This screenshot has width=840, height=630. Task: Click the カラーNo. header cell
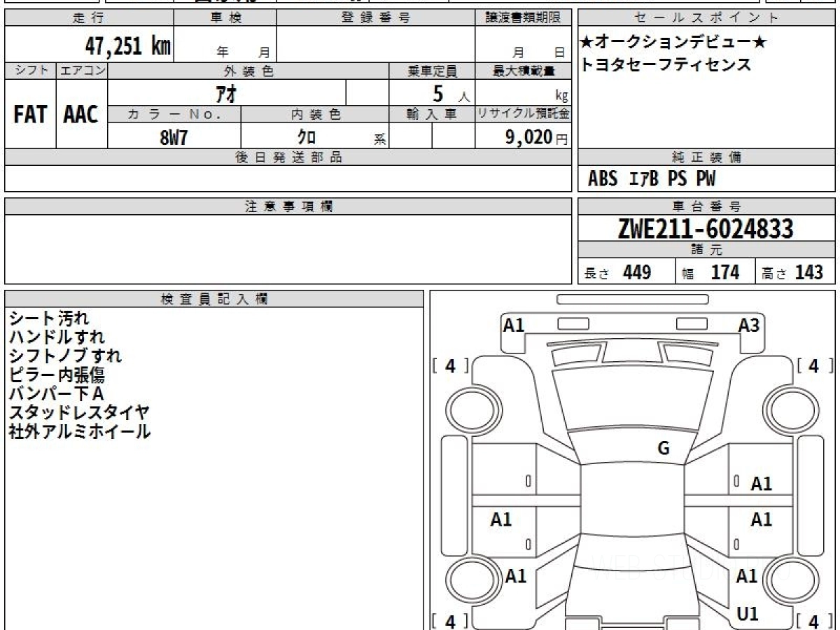(174, 114)
